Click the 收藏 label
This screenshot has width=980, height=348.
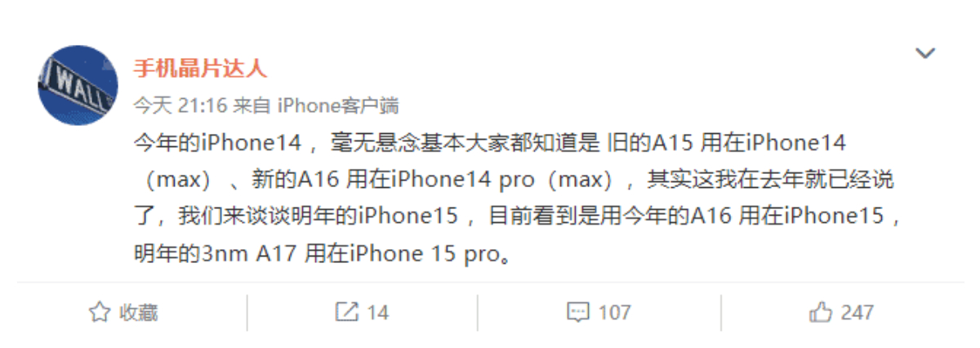[139, 312]
